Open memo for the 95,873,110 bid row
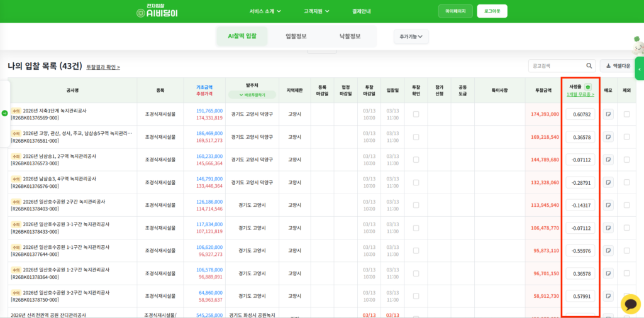 [x=609, y=251]
